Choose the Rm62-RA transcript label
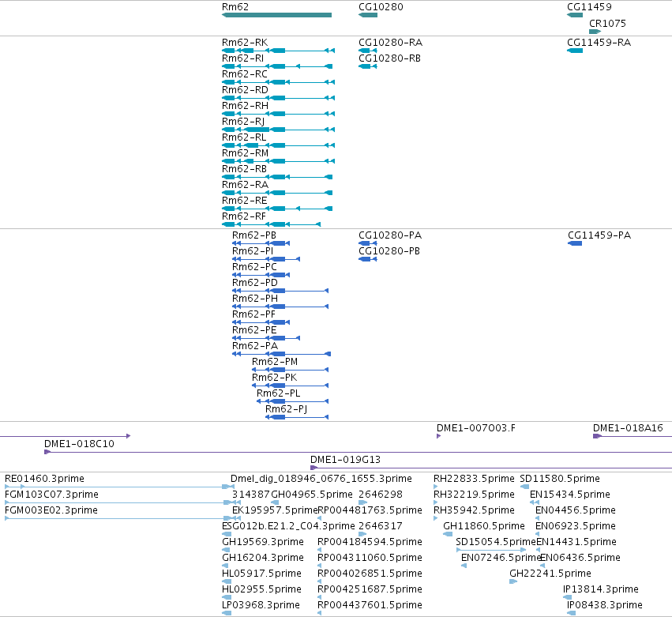Viewport: 672px width, 617px height. click(245, 185)
